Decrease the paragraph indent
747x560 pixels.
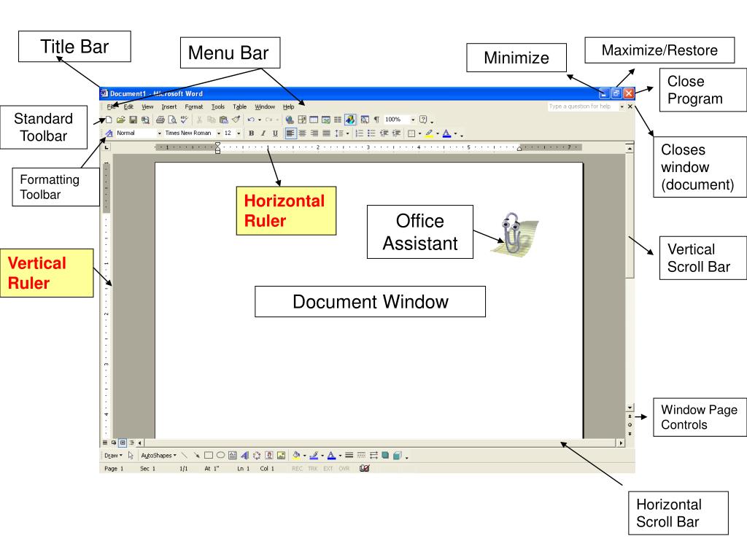point(384,133)
